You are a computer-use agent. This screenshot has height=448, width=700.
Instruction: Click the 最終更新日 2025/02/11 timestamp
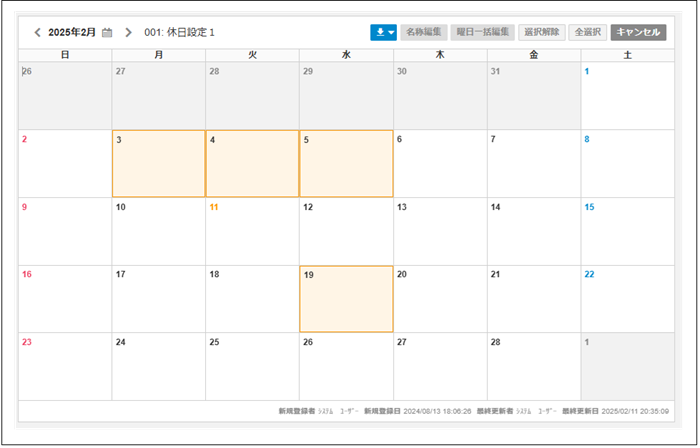coord(615,411)
